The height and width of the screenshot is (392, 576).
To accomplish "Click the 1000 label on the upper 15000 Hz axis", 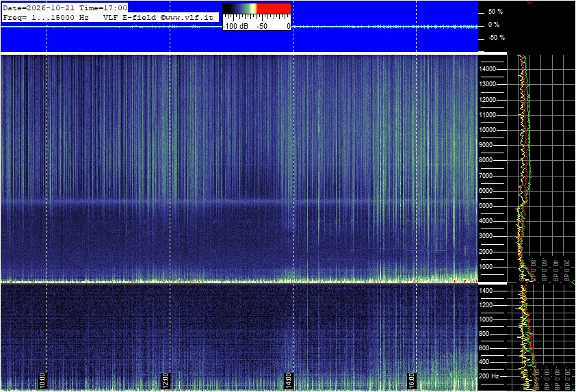I will point(486,267).
